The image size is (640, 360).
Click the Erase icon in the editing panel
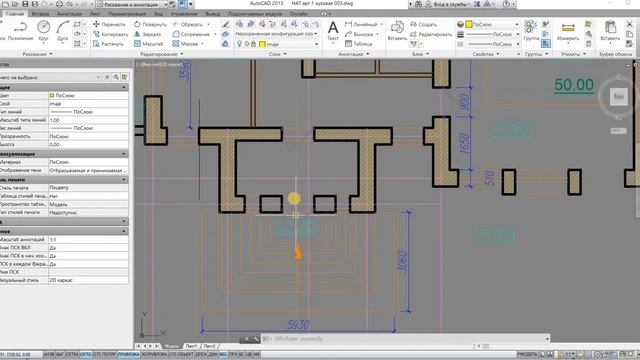225,24
